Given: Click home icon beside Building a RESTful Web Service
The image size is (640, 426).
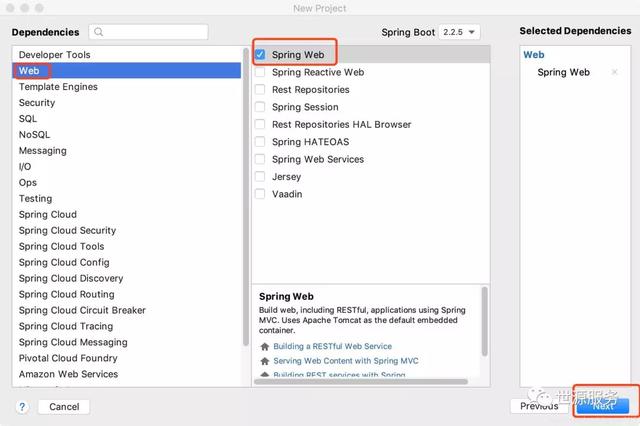Looking at the screenshot, I should click(265, 346).
